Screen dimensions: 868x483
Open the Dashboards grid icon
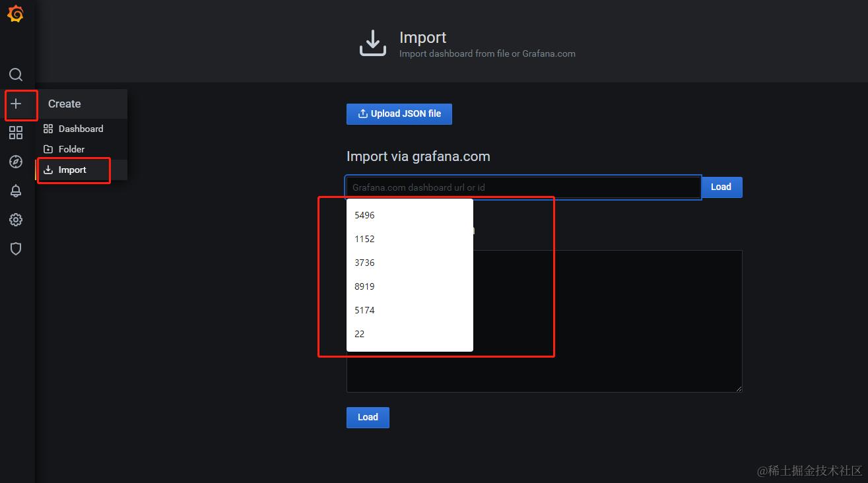(x=16, y=133)
